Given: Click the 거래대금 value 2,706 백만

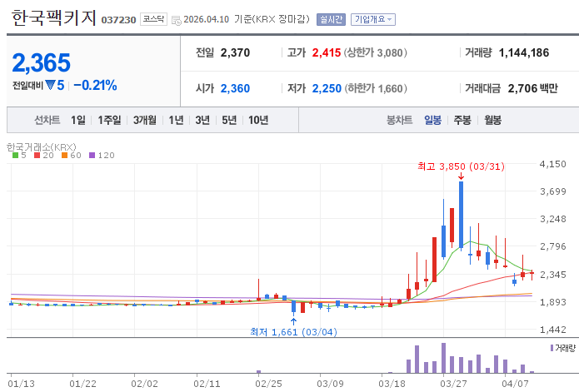Looking at the screenshot, I should click(x=533, y=88).
